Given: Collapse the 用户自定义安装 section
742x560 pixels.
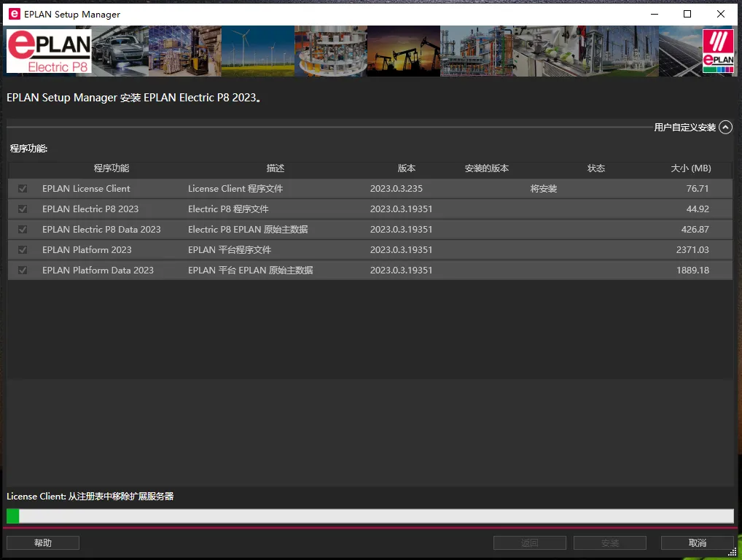Looking at the screenshot, I should [725, 128].
